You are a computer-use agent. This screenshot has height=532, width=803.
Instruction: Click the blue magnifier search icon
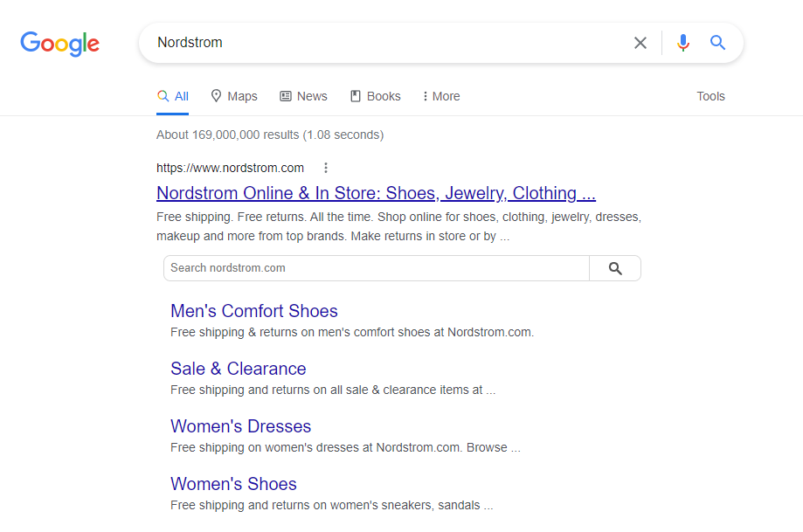pyautogui.click(x=717, y=43)
